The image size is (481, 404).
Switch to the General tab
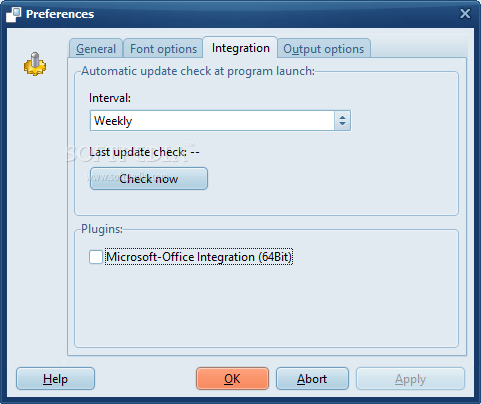pyautogui.click(x=96, y=49)
